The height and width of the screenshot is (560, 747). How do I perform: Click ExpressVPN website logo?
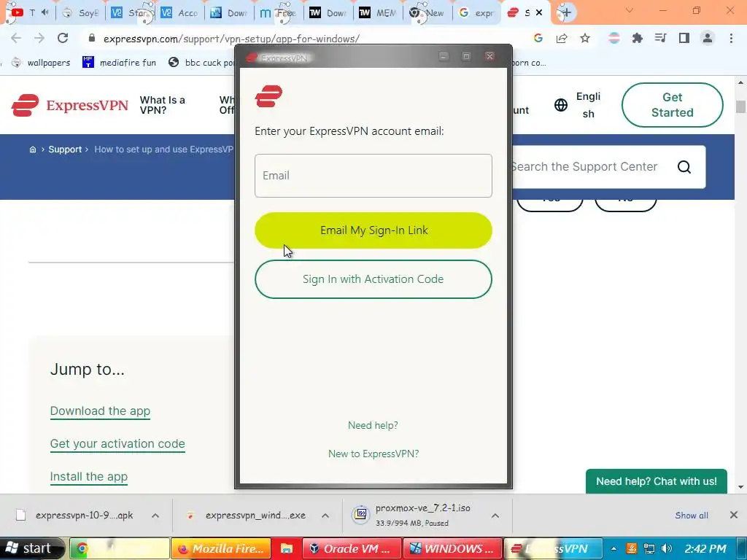pyautogui.click(x=69, y=105)
